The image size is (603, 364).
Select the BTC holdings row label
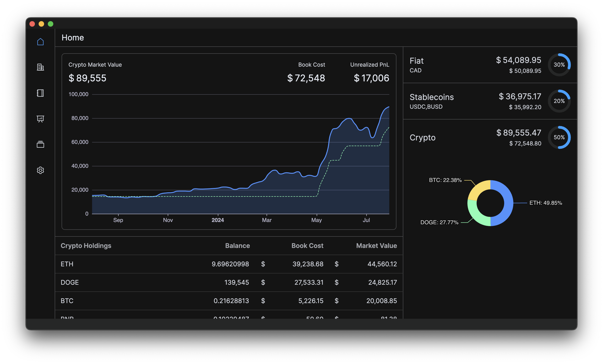67,301
